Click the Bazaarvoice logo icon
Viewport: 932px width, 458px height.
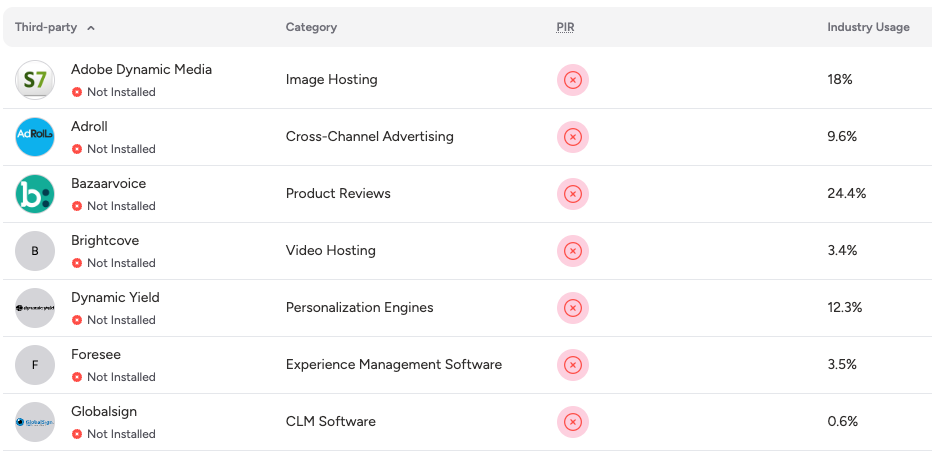coord(35,194)
